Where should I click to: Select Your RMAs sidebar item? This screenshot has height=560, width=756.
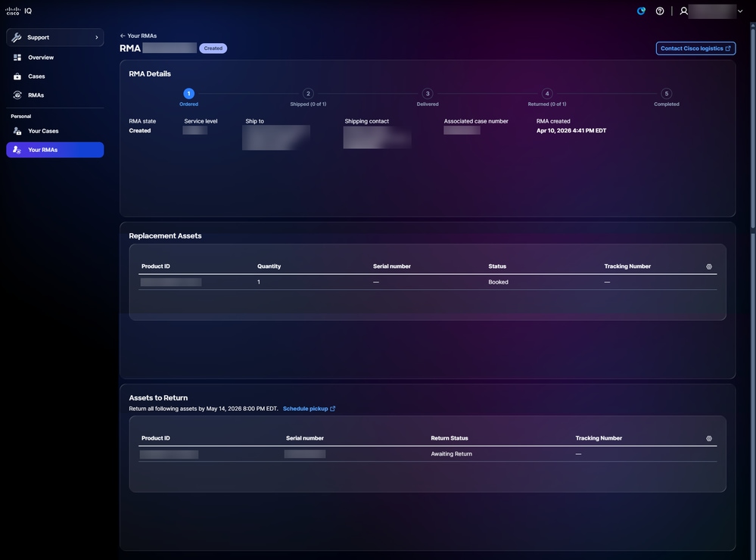coord(55,150)
